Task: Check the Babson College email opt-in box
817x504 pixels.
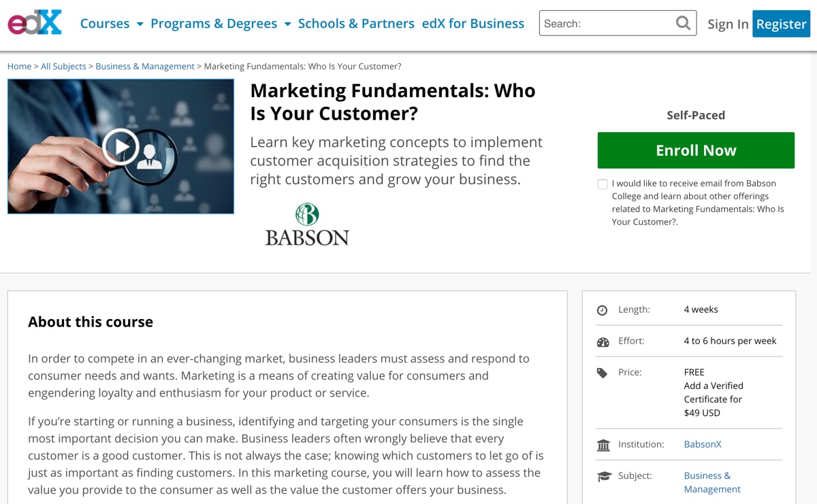Action: coord(602,184)
